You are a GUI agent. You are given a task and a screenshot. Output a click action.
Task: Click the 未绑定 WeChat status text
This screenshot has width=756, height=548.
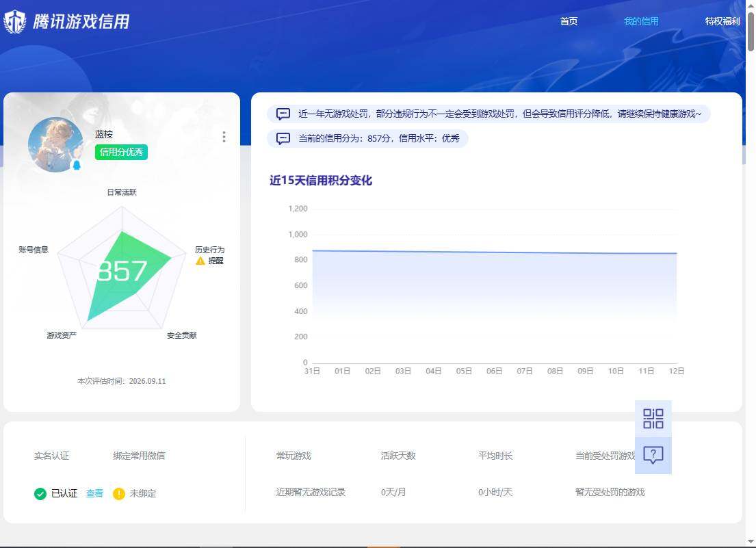point(143,493)
